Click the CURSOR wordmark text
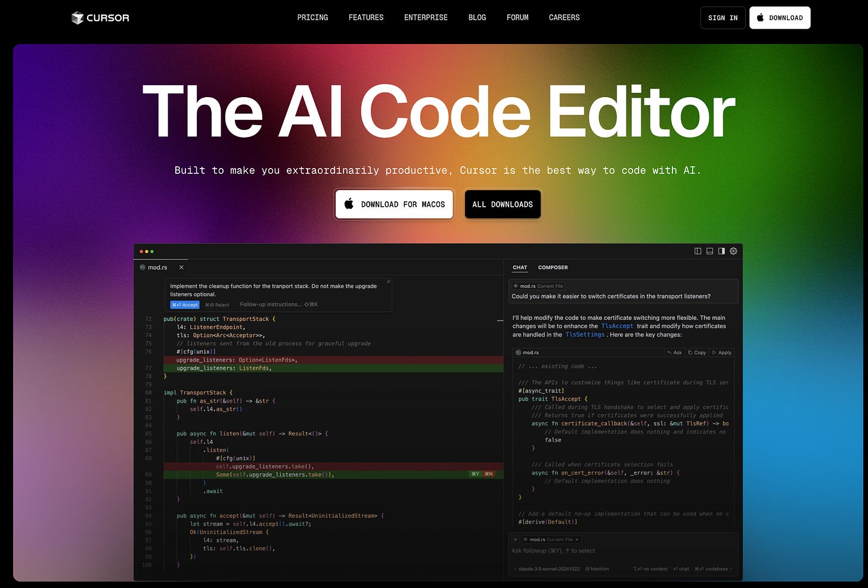The image size is (868, 588). 108,18
